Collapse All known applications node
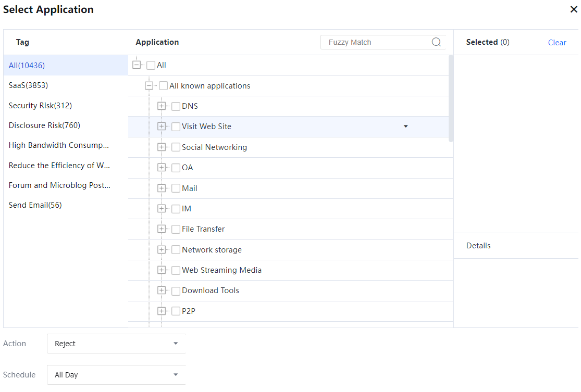581x392 pixels. point(149,86)
